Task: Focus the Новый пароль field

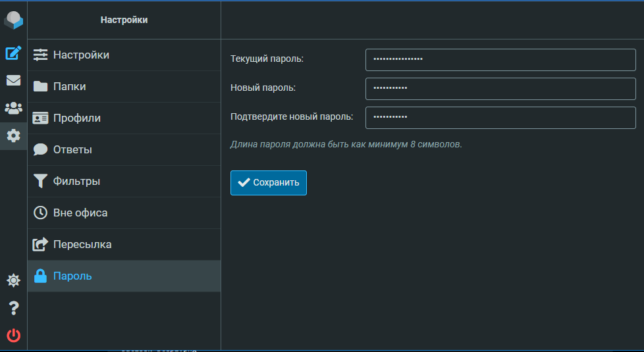Action: (500, 89)
